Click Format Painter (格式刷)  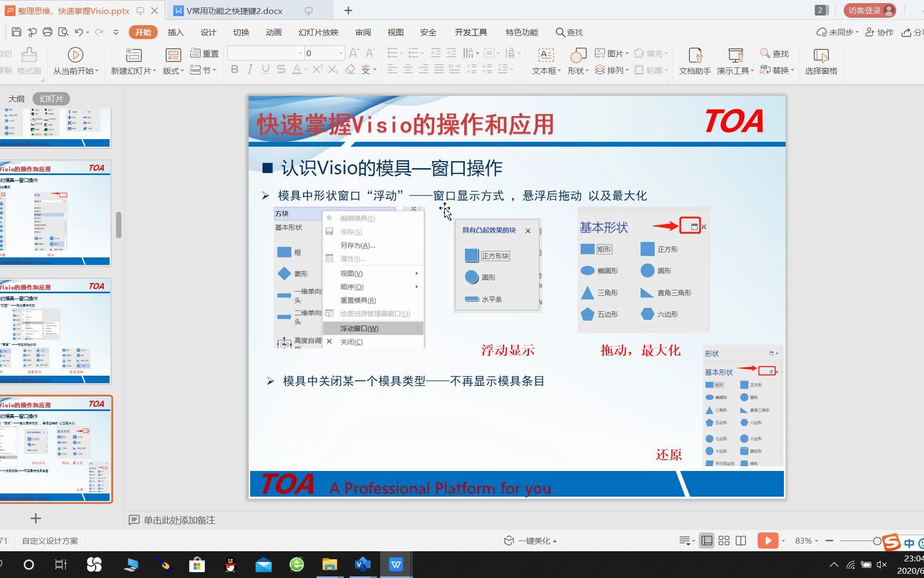click(29, 62)
